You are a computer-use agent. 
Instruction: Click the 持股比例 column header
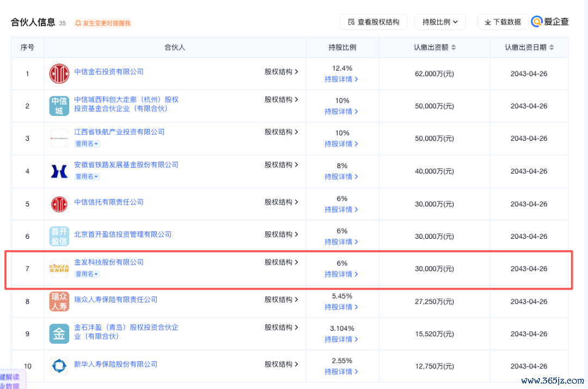coord(342,47)
